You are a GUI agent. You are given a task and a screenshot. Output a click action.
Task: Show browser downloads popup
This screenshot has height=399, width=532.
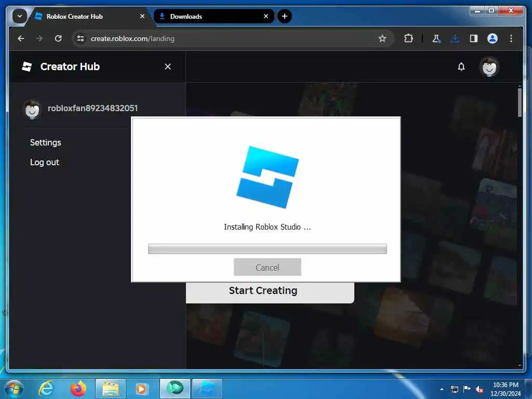pyautogui.click(x=455, y=38)
